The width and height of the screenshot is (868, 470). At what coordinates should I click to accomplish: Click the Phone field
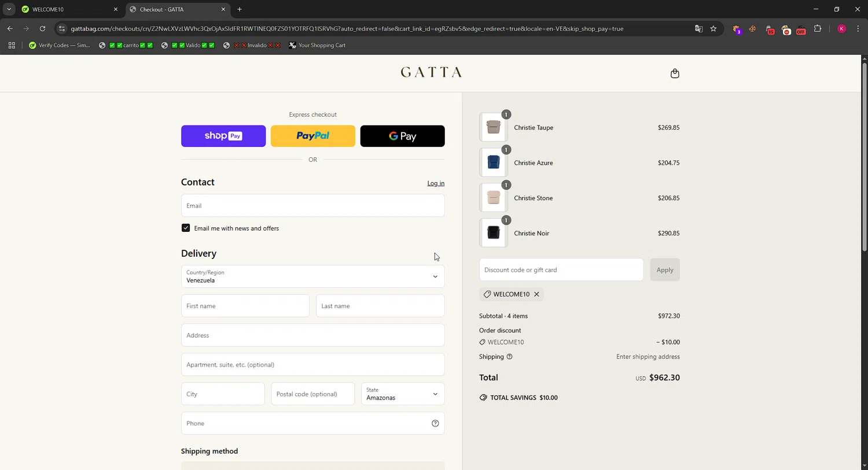click(x=312, y=423)
